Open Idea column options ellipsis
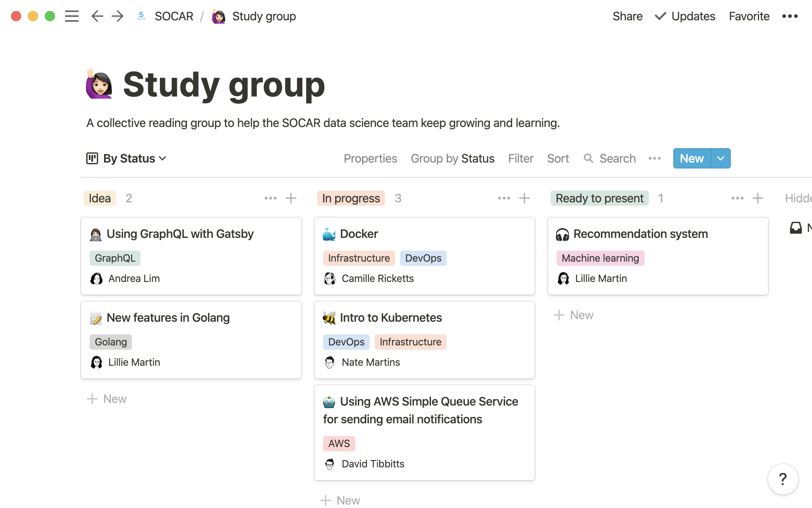 pos(271,198)
